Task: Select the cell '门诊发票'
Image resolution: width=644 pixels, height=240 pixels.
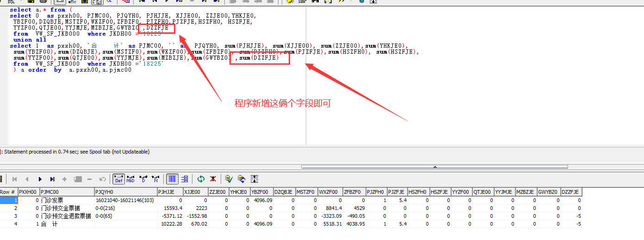Action: pos(67,200)
